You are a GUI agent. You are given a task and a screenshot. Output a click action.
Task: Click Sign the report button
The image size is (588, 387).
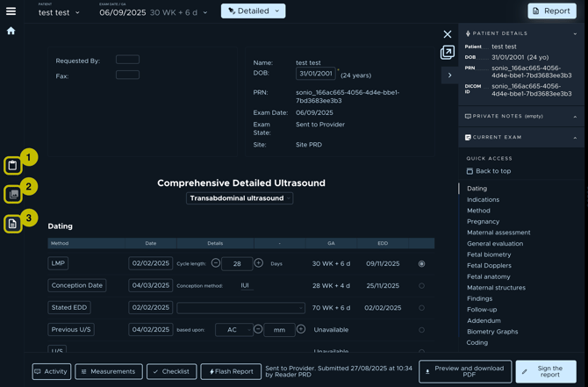click(546, 371)
